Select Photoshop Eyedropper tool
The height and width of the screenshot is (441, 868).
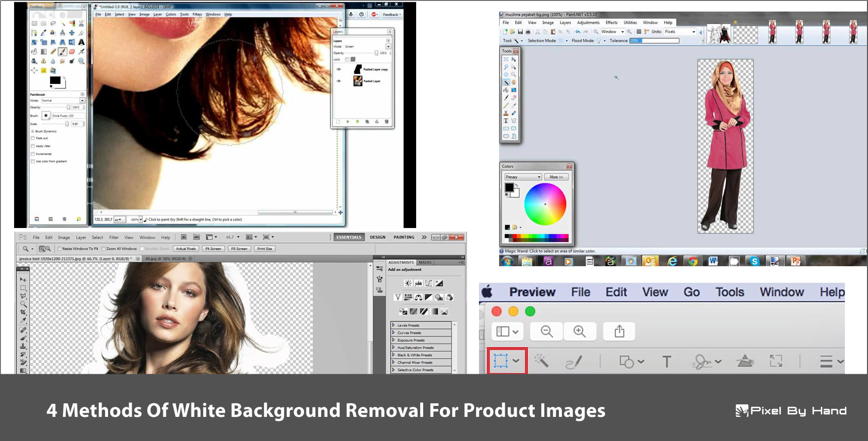coord(23,320)
